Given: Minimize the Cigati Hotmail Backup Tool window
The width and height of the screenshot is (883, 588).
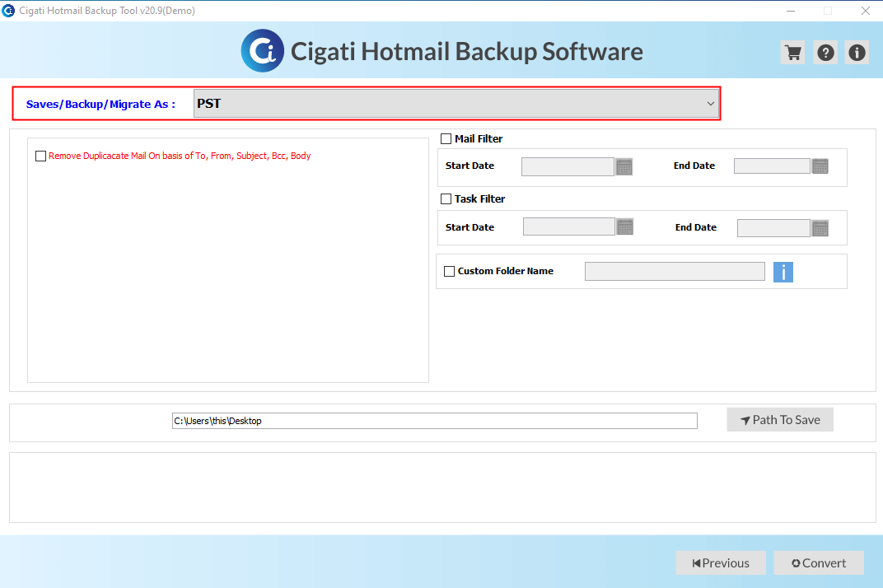Looking at the screenshot, I should [x=791, y=11].
